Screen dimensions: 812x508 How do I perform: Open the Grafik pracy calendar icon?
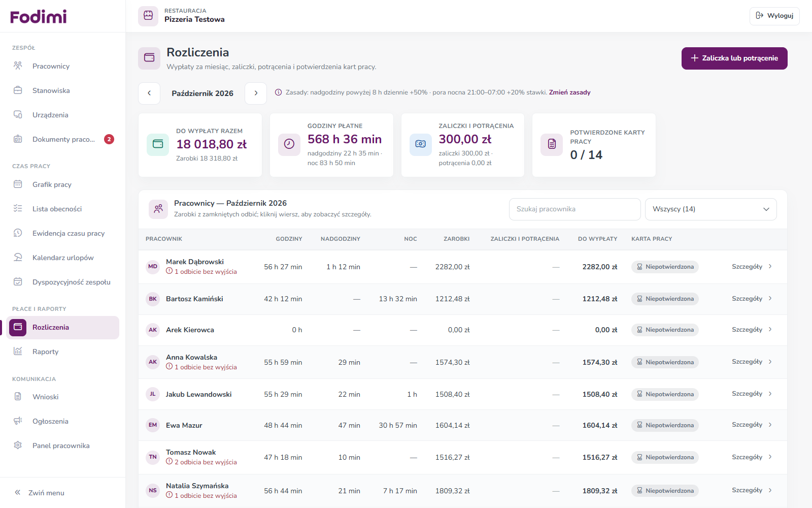tap(18, 184)
